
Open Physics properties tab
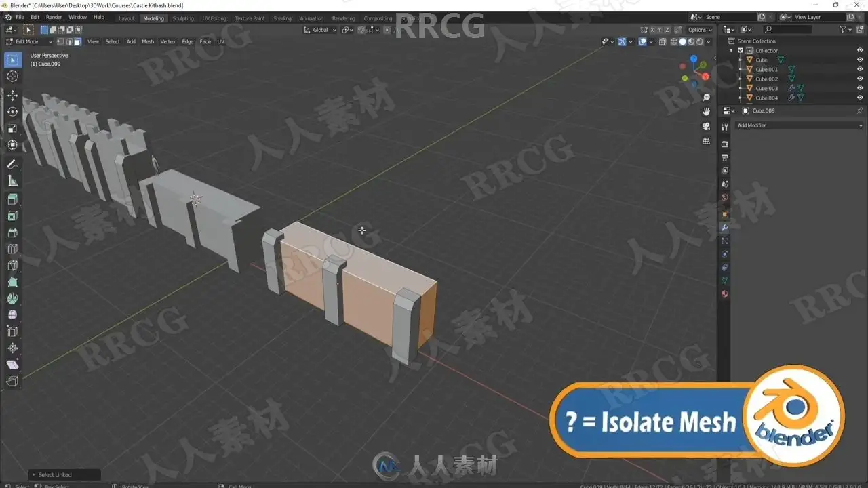point(724,254)
